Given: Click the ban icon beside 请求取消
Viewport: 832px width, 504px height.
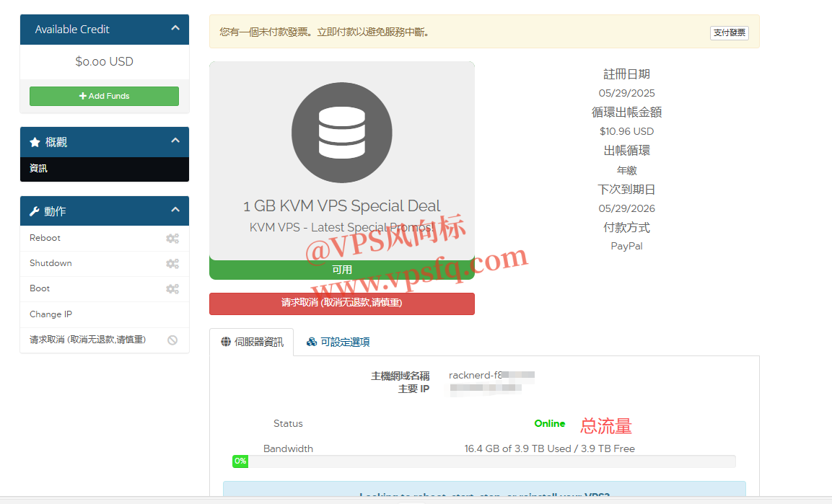Looking at the screenshot, I should pyautogui.click(x=172, y=340).
